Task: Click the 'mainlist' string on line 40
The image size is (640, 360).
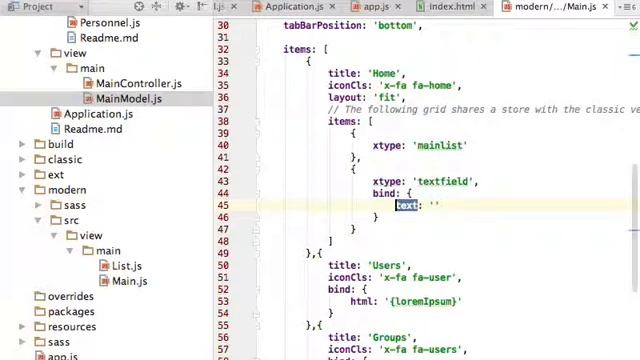Action: pyautogui.click(x=440, y=146)
